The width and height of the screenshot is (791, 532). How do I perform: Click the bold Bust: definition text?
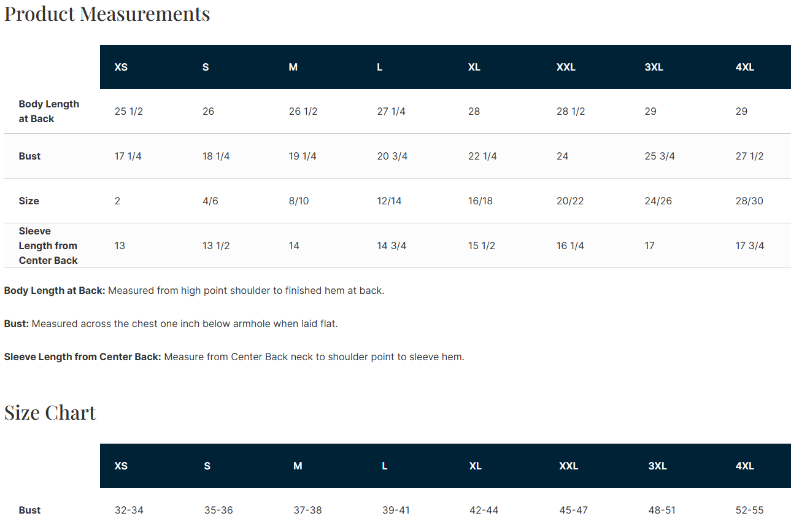pos(17,323)
